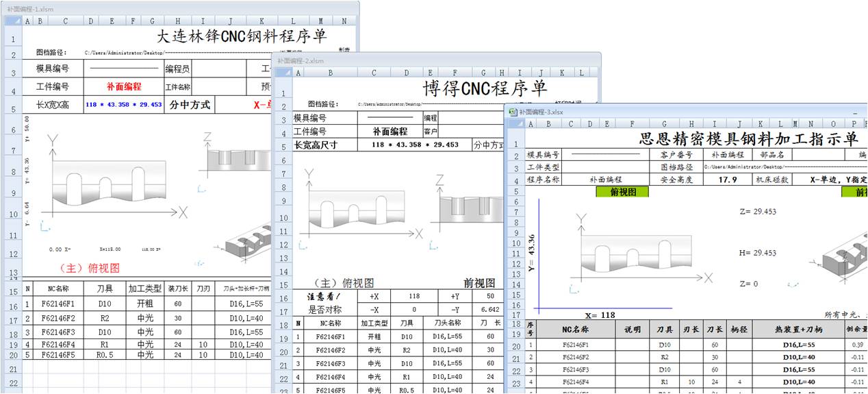Click 热装置+刀柄 header in 补面编程-3.xlsx

798,330
